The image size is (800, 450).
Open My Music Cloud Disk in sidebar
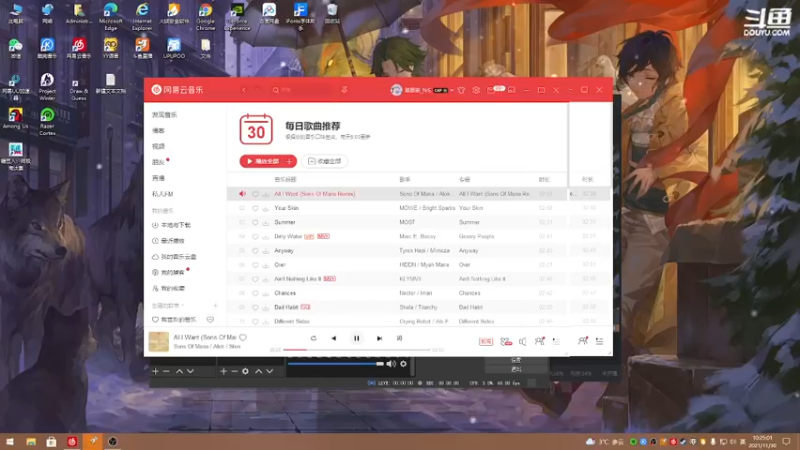tap(174, 257)
